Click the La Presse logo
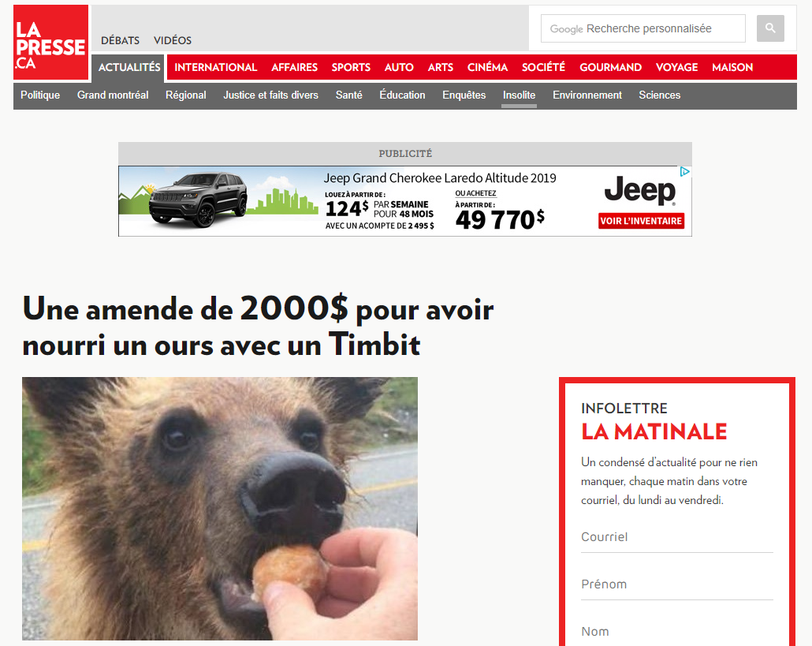This screenshot has width=812, height=646. pos(50,43)
